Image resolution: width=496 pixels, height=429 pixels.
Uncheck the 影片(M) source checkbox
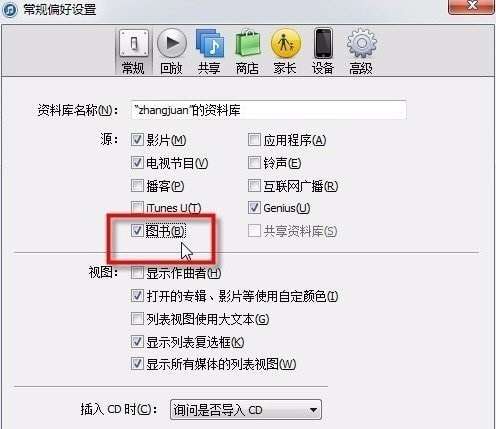coord(137,140)
